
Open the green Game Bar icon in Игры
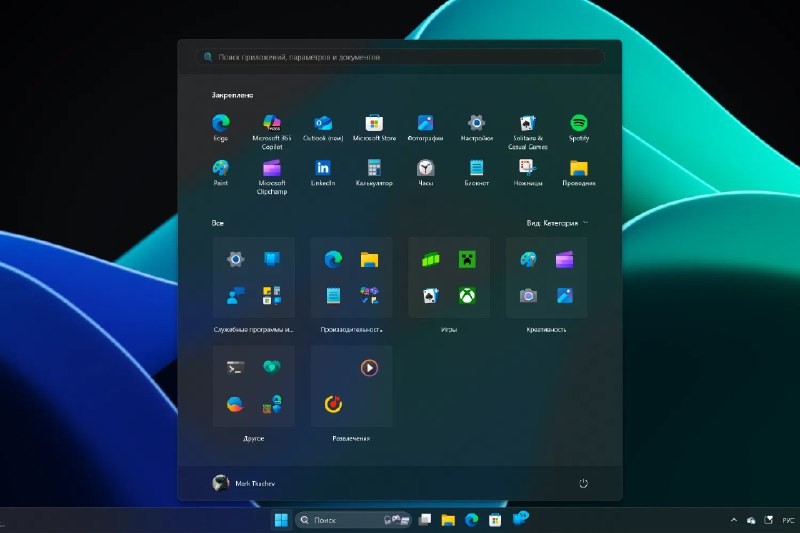coord(431,259)
